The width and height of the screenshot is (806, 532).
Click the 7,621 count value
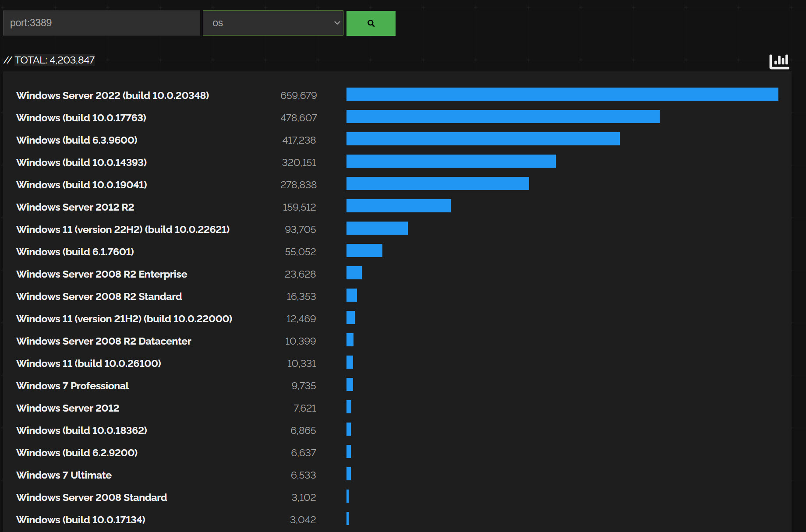[305, 408]
